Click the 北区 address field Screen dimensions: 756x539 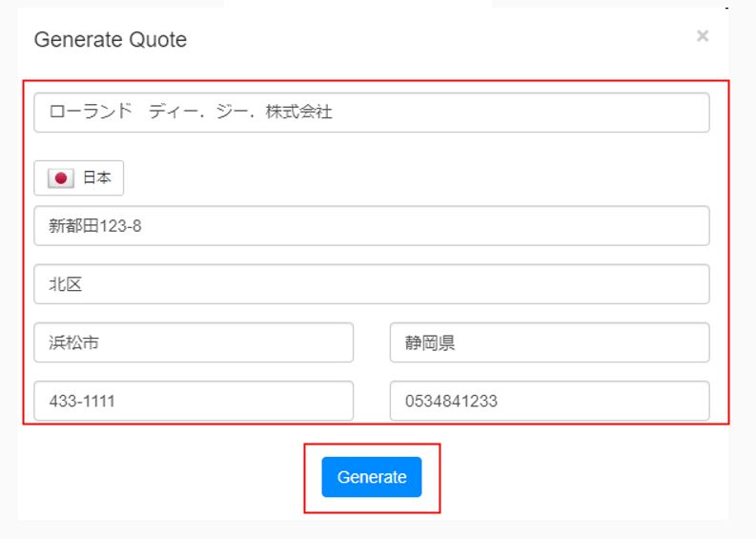tap(371, 283)
